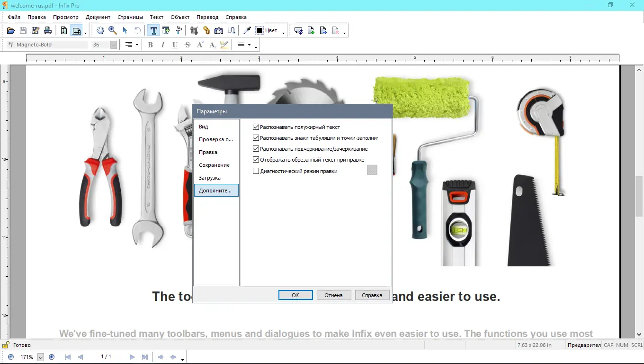Screen dimensions: 644x364
Task: Open the Документ menu
Action: [x=98, y=17]
